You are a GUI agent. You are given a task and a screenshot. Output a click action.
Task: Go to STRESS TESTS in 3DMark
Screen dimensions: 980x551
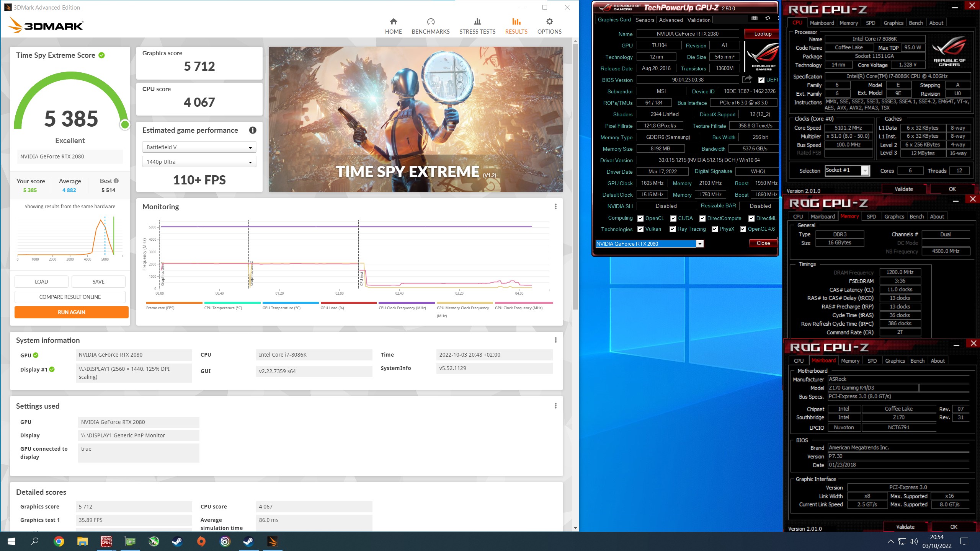tap(477, 26)
